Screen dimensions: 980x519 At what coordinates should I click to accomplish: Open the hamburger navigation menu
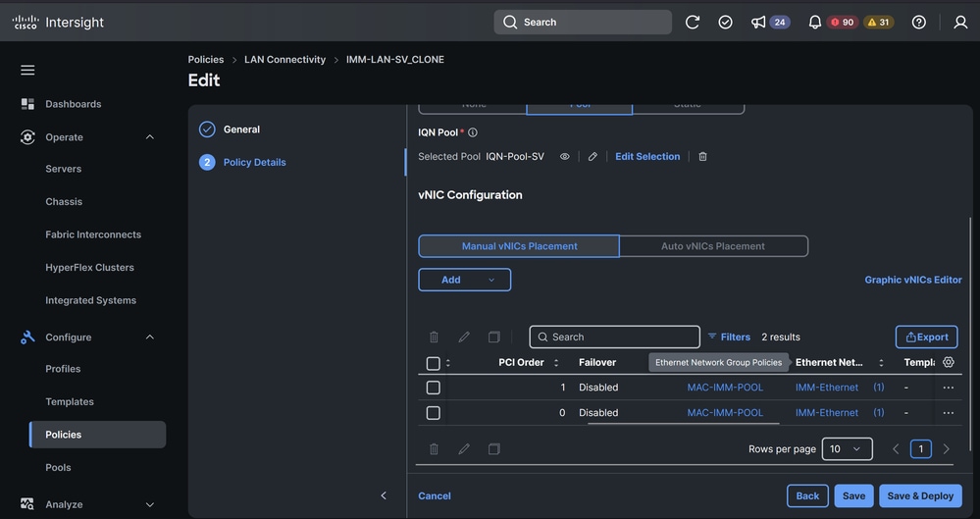click(x=27, y=70)
